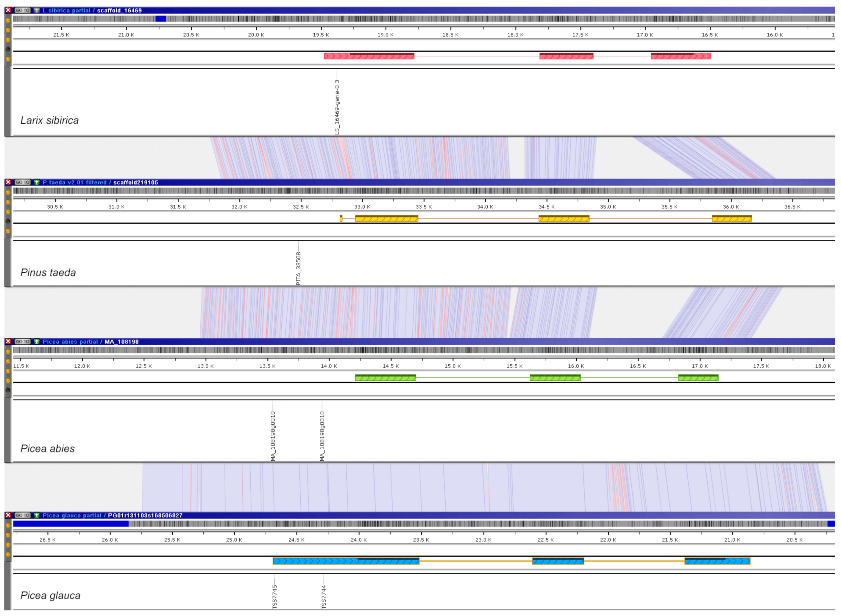This screenshot has width=841, height=616.
Task: Click GO TO in P.taeda panel
Action: click(x=22, y=182)
